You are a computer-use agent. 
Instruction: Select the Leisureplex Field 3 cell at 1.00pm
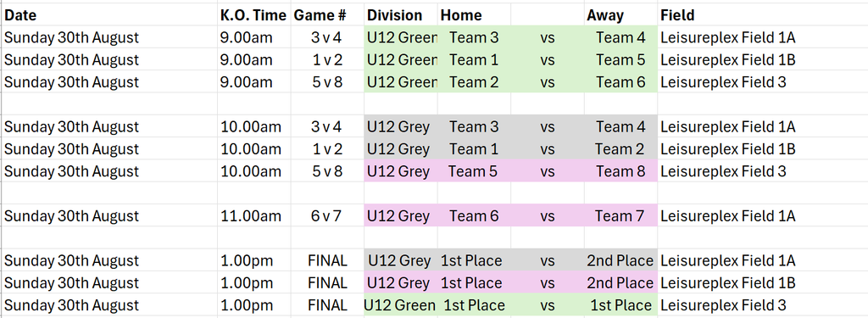point(762,305)
